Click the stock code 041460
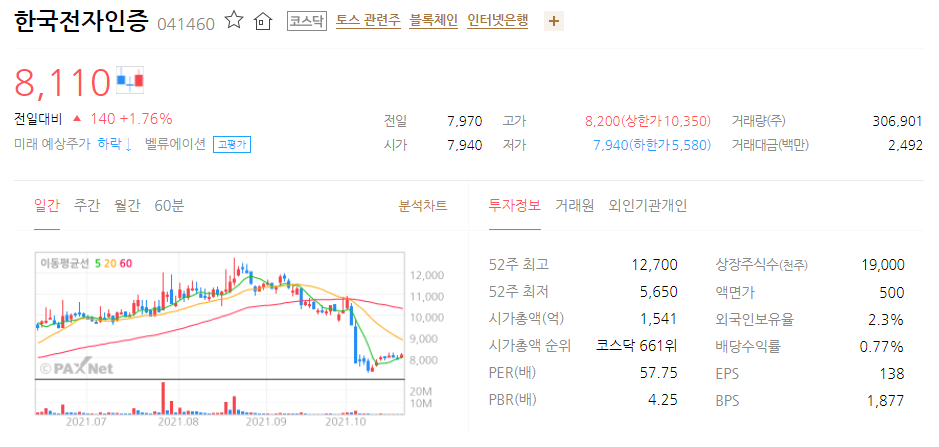 [186, 25]
